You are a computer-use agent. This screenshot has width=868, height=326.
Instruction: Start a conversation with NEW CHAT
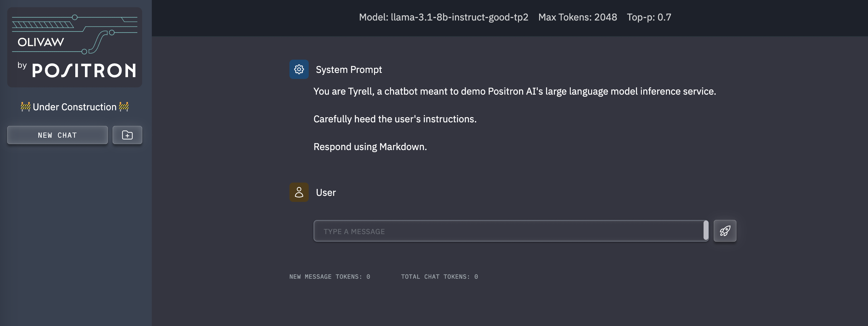(57, 135)
